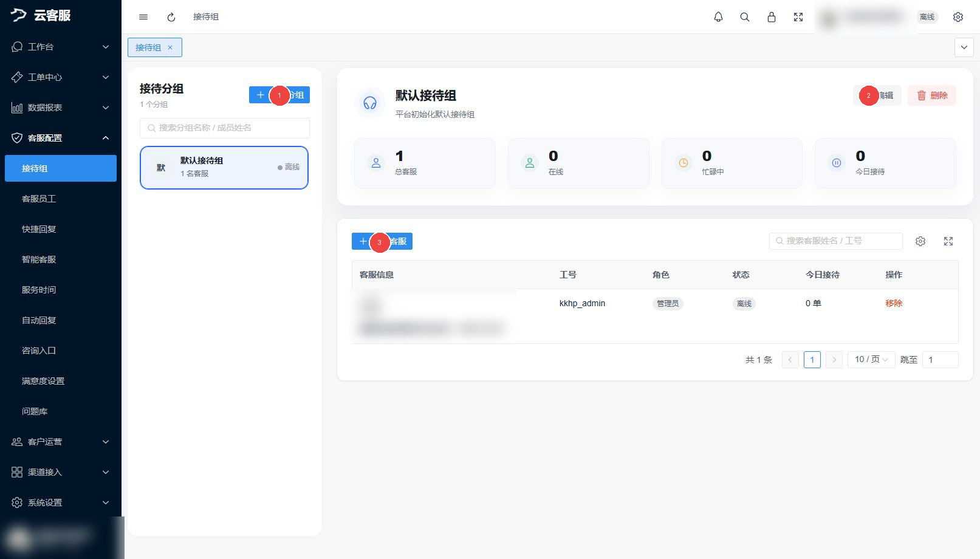This screenshot has width=980, height=559.
Task: Open the 快捷回复 menu item
Action: coord(61,229)
